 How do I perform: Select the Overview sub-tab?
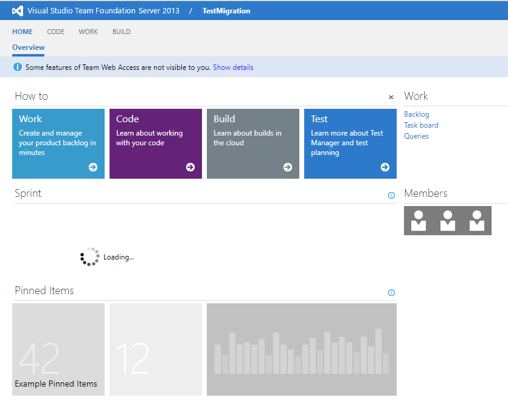tap(29, 47)
